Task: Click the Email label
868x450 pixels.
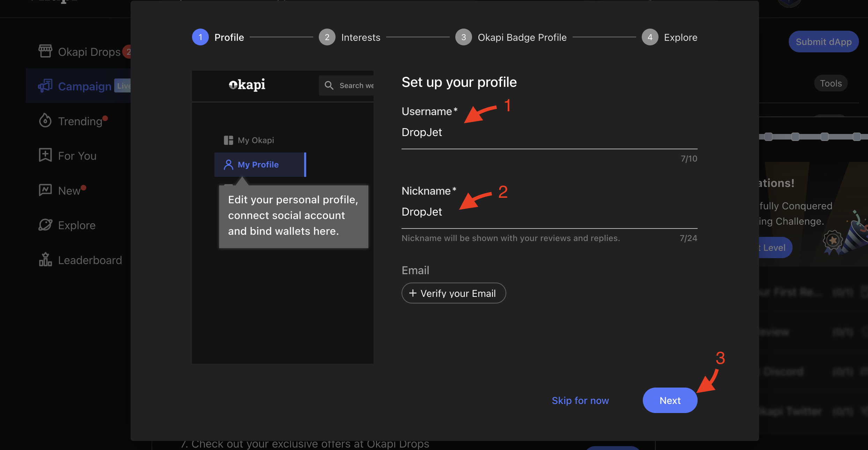Action: 415,270
